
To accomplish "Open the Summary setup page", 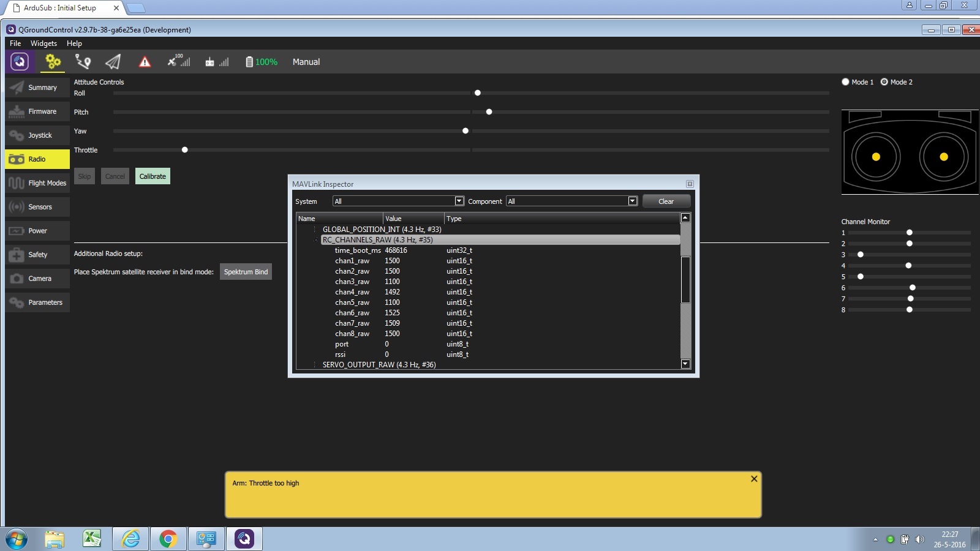I will coord(37,88).
